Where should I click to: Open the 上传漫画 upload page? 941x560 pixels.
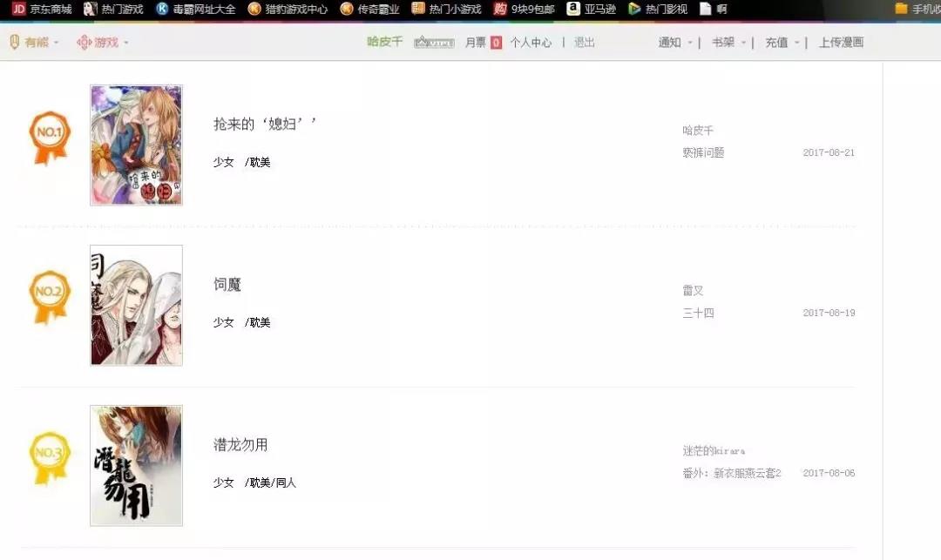click(842, 43)
